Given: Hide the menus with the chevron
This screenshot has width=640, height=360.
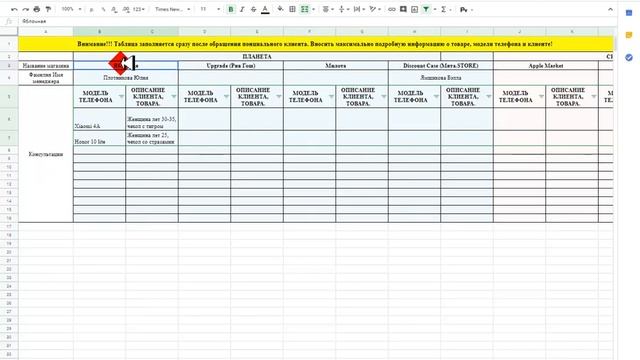Looking at the screenshot, I should pos(610,9).
